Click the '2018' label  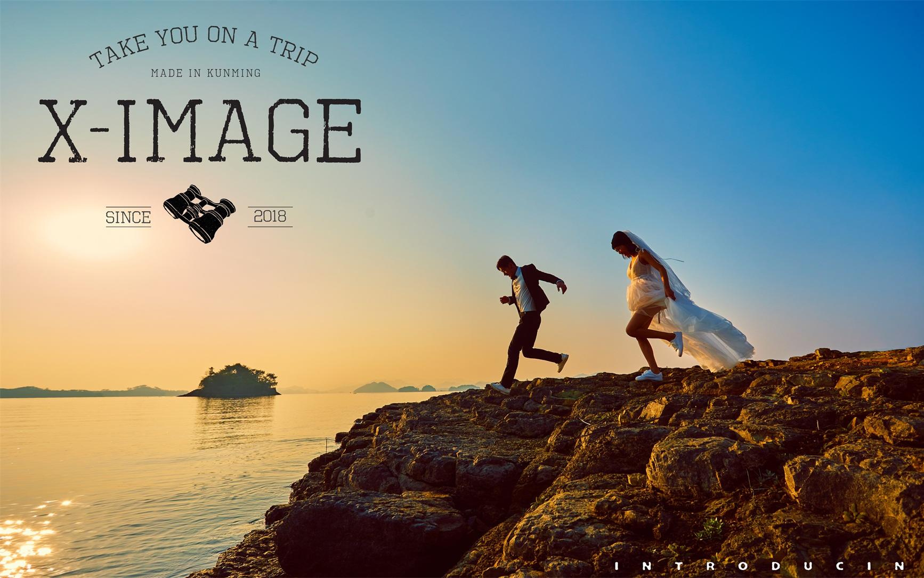270,216
